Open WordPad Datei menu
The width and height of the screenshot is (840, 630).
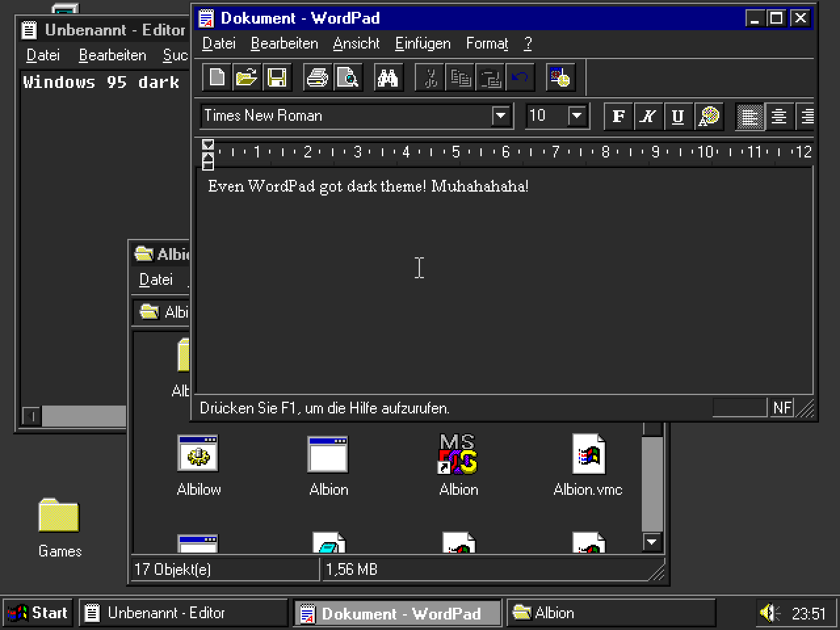pyautogui.click(x=219, y=43)
